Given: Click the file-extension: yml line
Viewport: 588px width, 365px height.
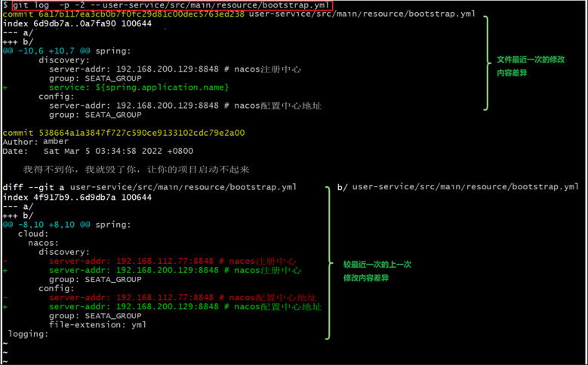Looking at the screenshot, I should (97, 325).
